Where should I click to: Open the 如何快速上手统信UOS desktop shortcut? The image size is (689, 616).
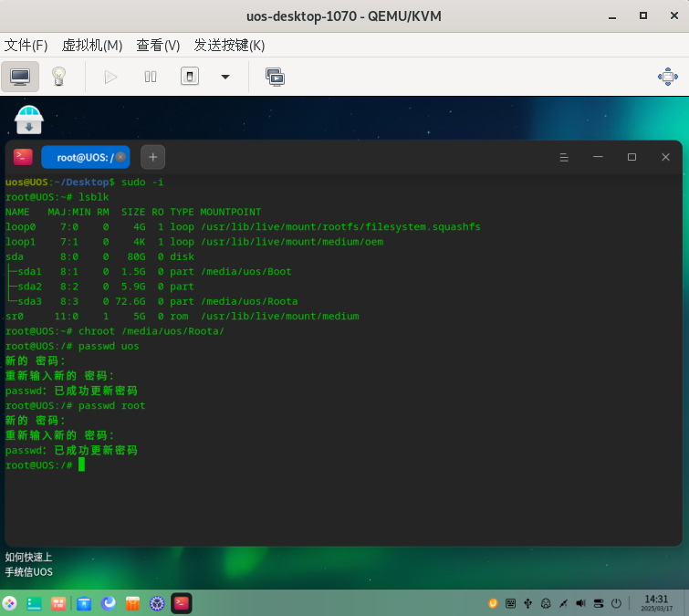click(x=29, y=565)
